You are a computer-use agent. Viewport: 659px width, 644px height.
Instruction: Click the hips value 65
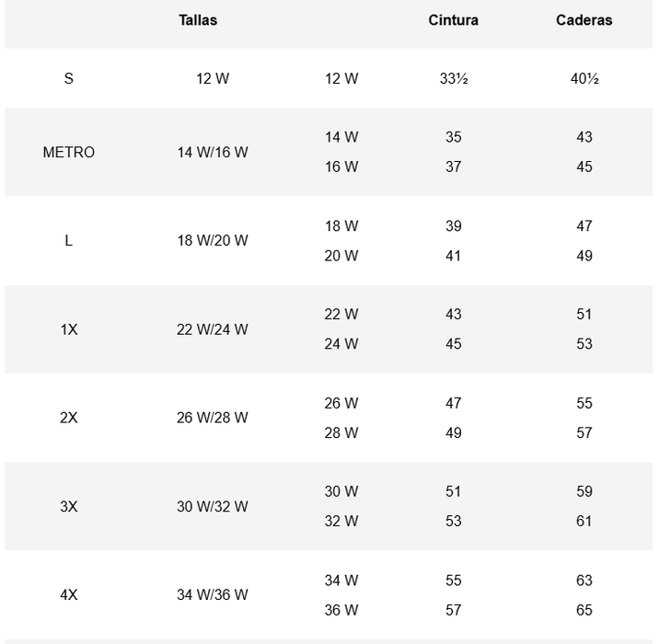point(584,610)
